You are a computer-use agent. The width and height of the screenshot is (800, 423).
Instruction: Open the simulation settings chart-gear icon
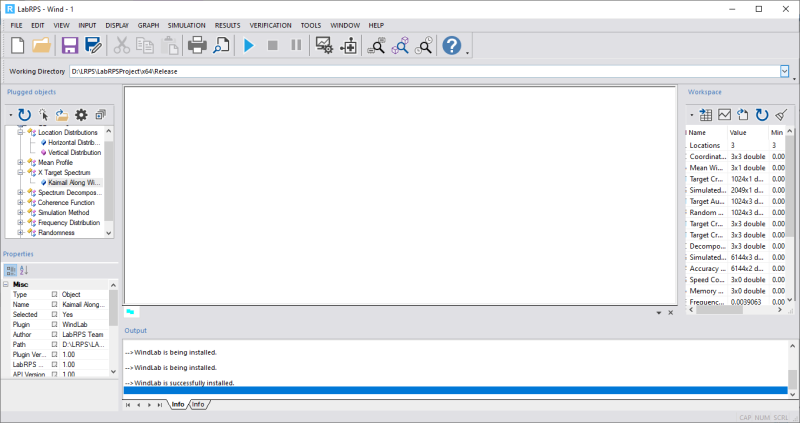tap(324, 45)
